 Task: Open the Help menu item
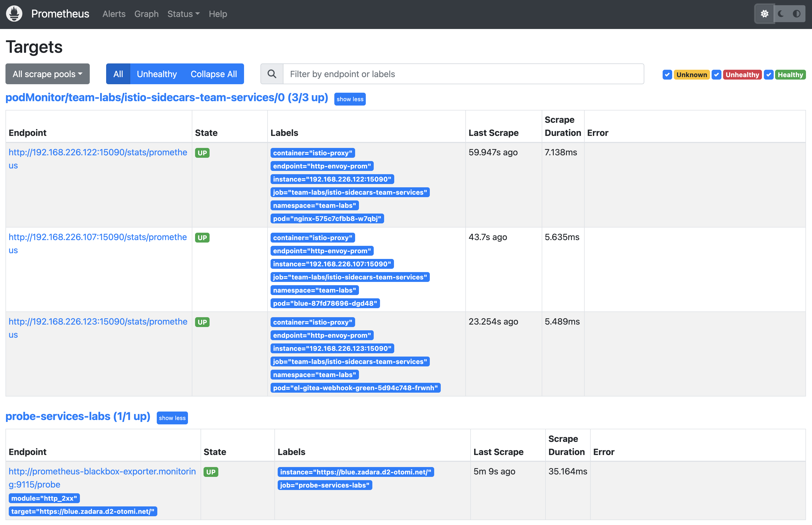pos(218,14)
